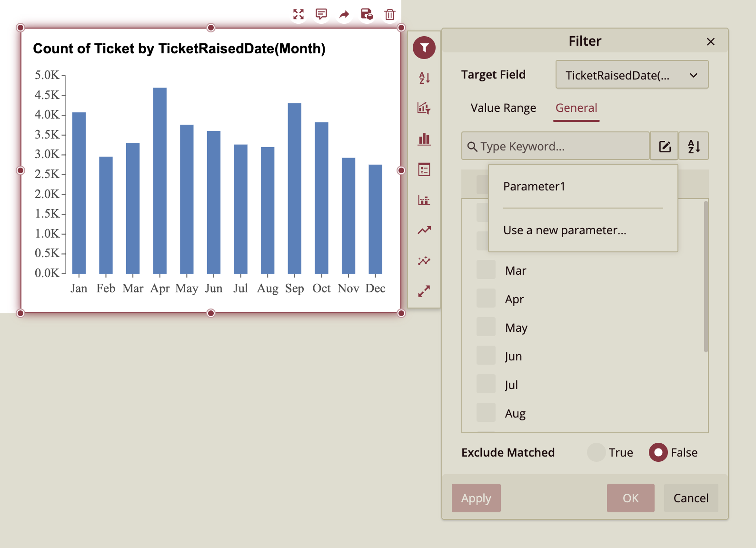Click the filter list vertical scrollbar
Viewport: 756px width, 548px height.
coord(706,276)
